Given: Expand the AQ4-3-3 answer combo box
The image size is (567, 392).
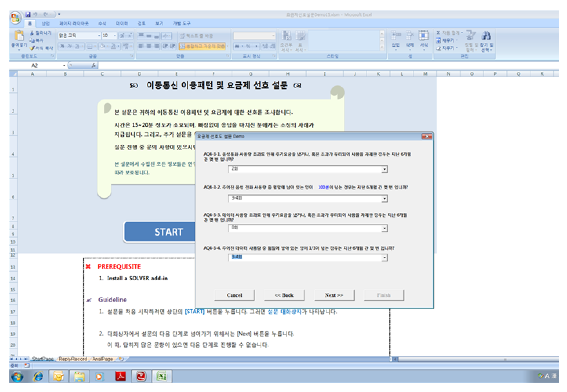Looking at the screenshot, I should click(x=384, y=229).
